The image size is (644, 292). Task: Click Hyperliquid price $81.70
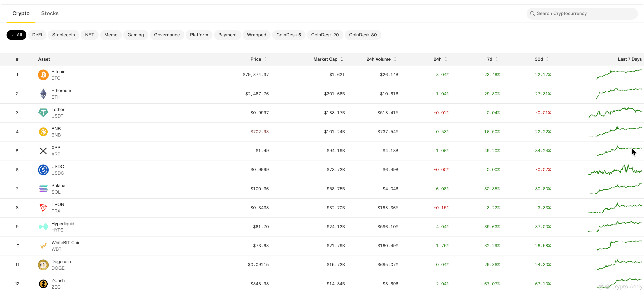(x=261, y=227)
